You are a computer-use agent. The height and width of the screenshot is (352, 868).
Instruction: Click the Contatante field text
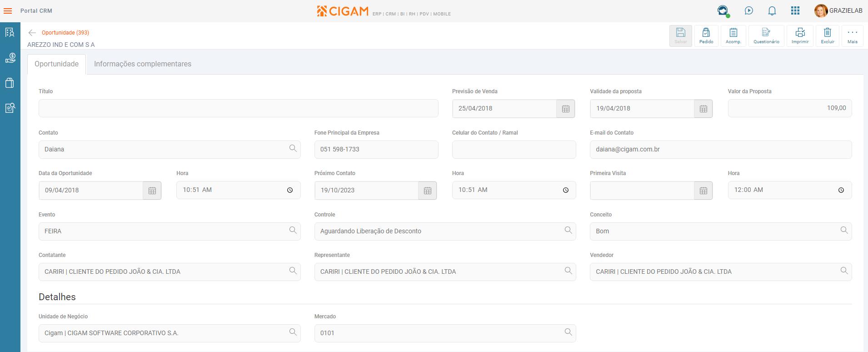point(112,272)
